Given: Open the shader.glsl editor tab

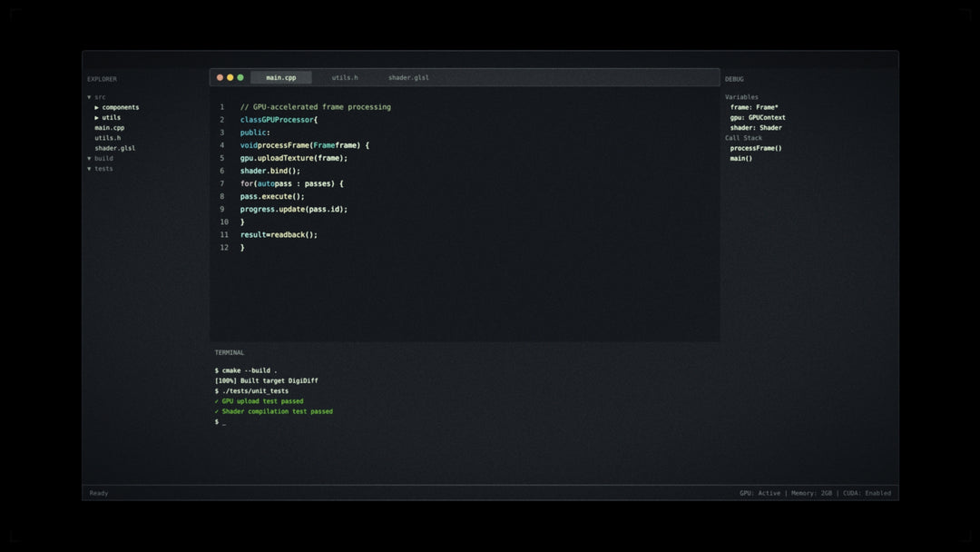Looking at the screenshot, I should coord(408,78).
